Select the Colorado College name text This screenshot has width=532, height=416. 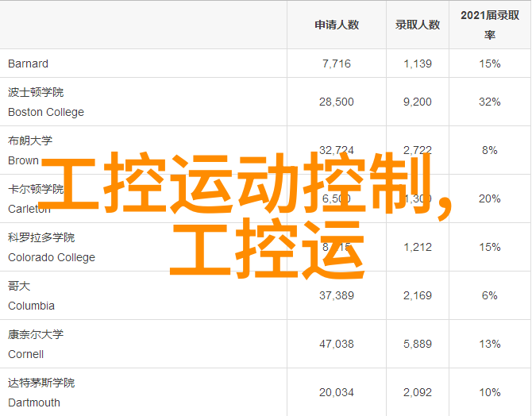click(x=52, y=257)
